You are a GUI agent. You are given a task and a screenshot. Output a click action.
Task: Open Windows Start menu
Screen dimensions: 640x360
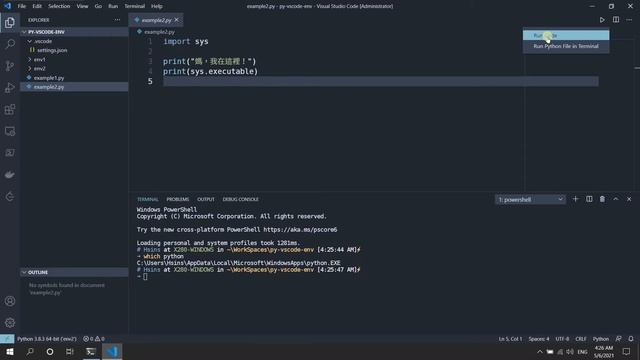click(x=10, y=351)
